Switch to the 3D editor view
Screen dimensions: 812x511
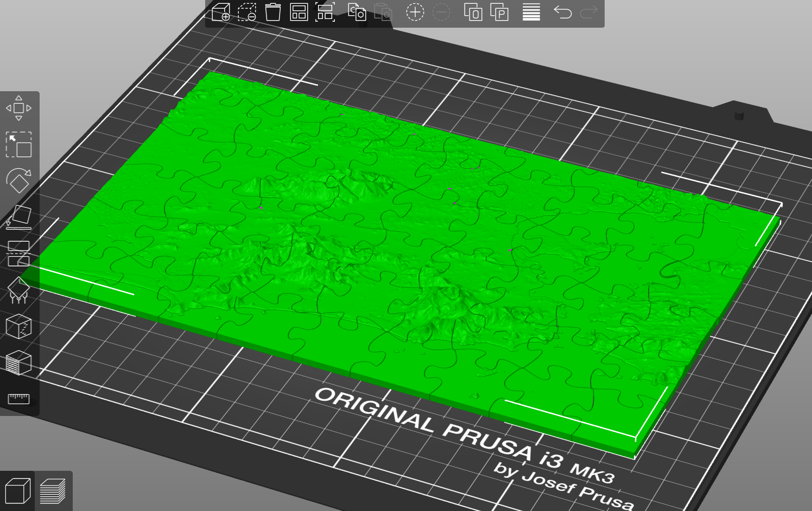click(17, 491)
